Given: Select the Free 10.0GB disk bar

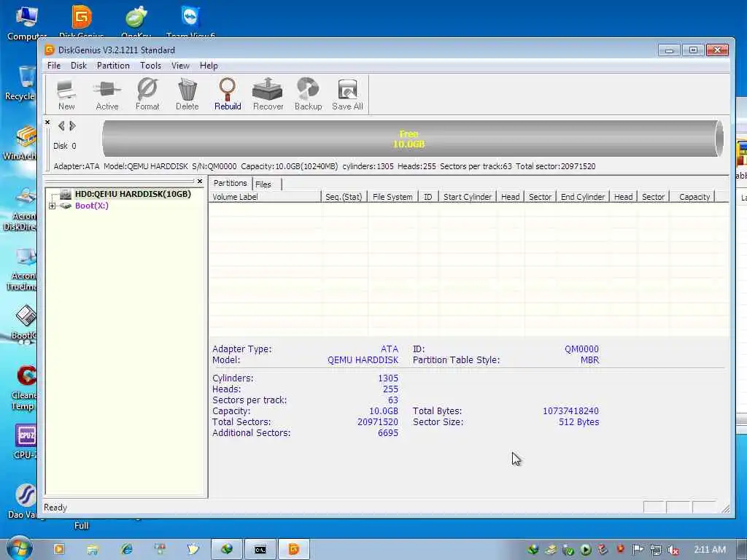Looking at the screenshot, I should (x=413, y=139).
